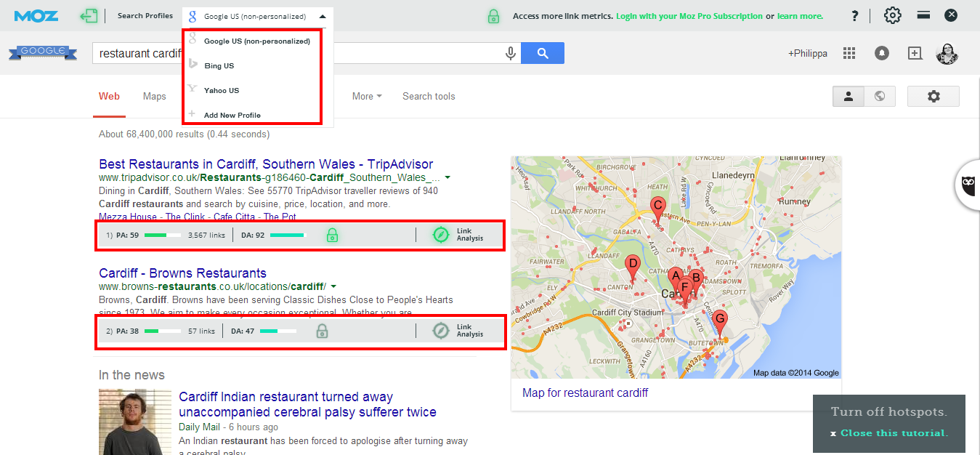Image resolution: width=980 pixels, height=455 pixels.
Task: Switch to the Web tab
Action: pos(109,96)
